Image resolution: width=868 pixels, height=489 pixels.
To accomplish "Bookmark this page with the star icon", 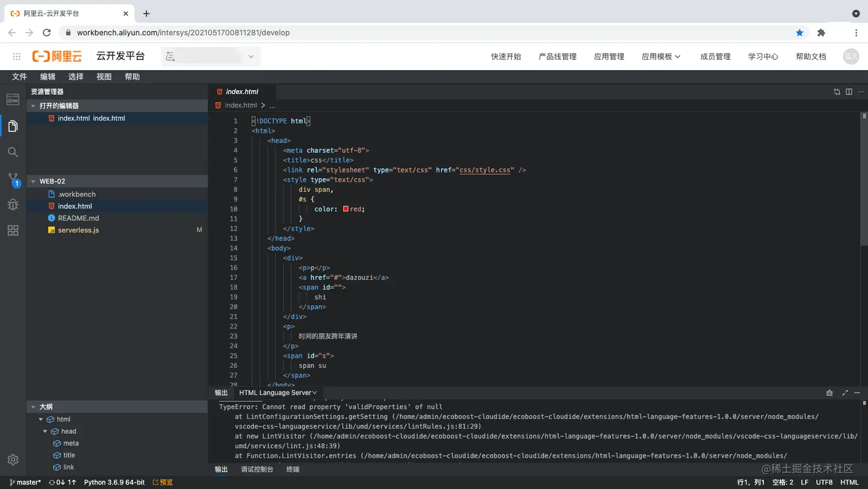I will pyautogui.click(x=800, y=33).
